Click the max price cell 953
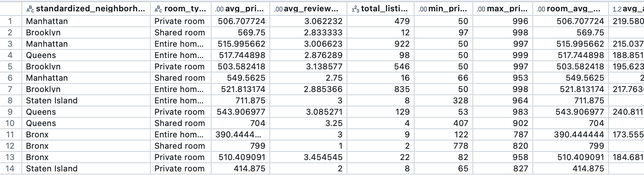The width and height of the screenshot is (644, 175). (x=502, y=78)
